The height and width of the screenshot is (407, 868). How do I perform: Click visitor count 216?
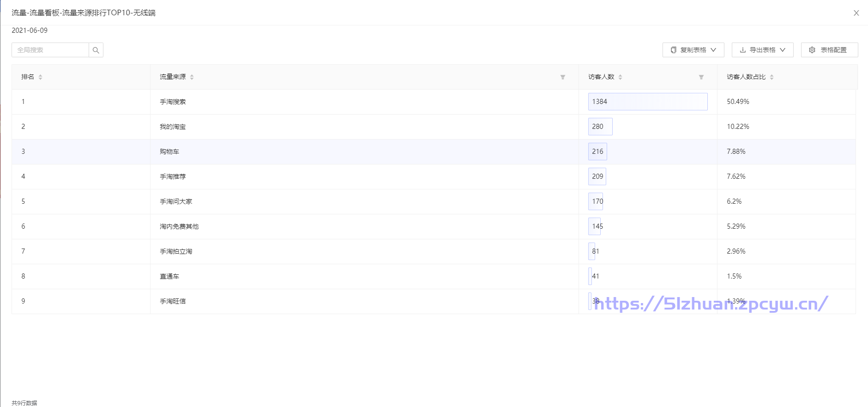pos(597,152)
